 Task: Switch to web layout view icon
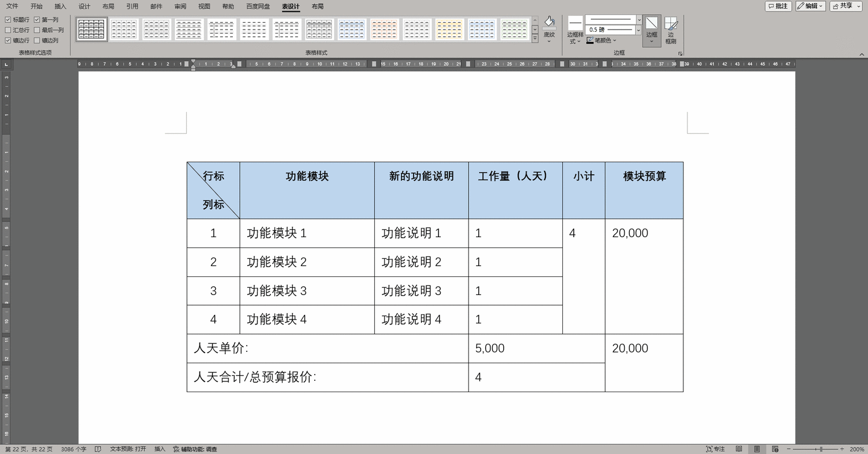click(775, 449)
